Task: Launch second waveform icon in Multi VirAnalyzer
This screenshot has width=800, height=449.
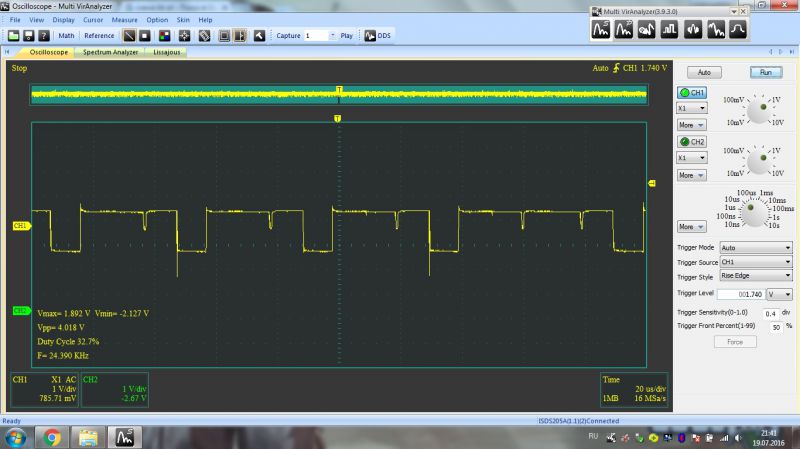Action: click(623, 30)
